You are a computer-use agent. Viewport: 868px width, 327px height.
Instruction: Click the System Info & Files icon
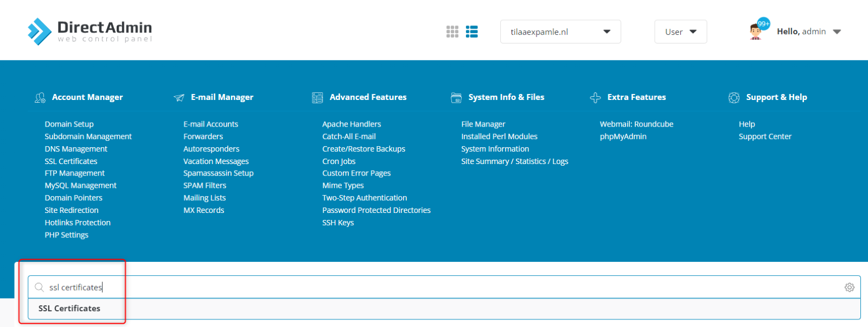pos(456,98)
